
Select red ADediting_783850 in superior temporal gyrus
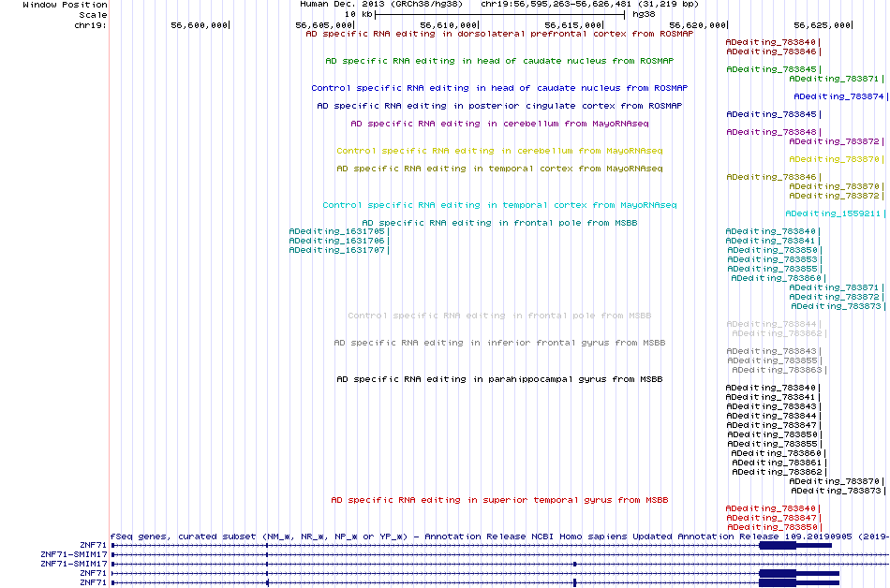point(774,527)
